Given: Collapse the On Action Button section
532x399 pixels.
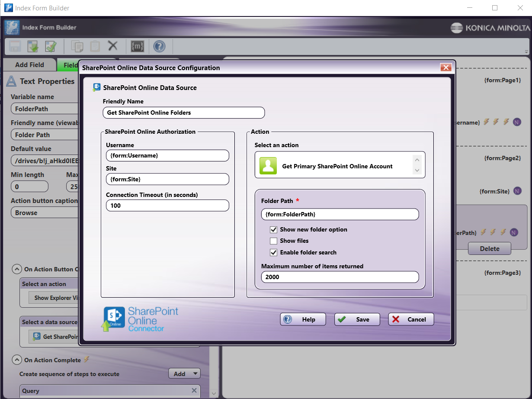Looking at the screenshot, I should point(16,269).
